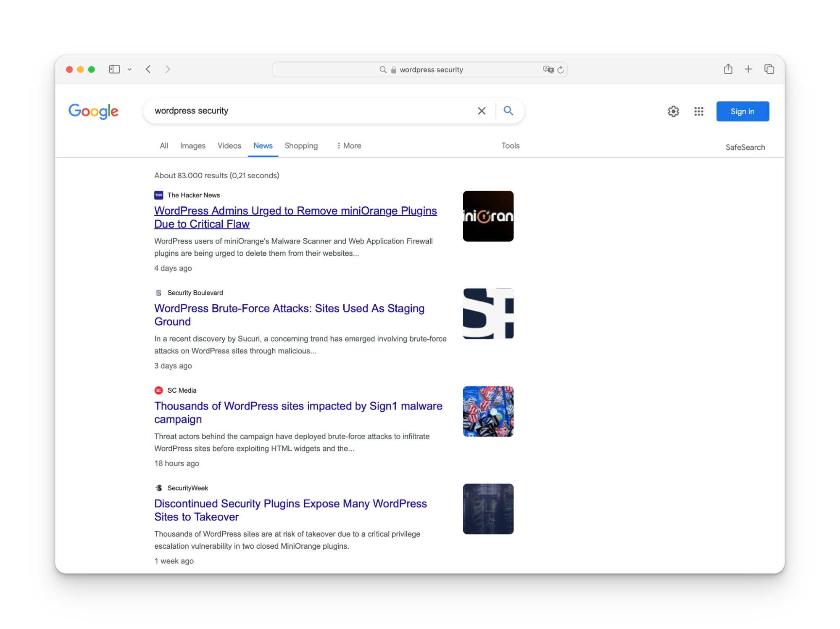
Task: Click the Sign1 malware article thumbnail
Action: click(488, 411)
